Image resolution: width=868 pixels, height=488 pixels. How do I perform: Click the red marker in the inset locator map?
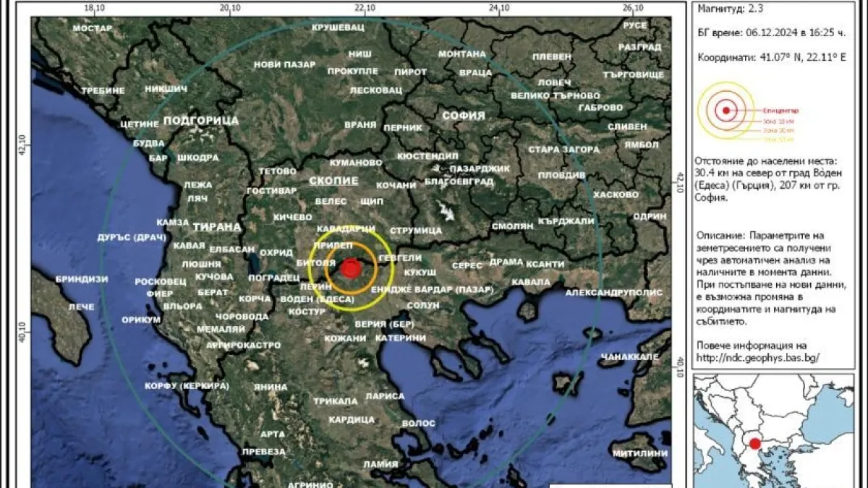tap(754, 444)
